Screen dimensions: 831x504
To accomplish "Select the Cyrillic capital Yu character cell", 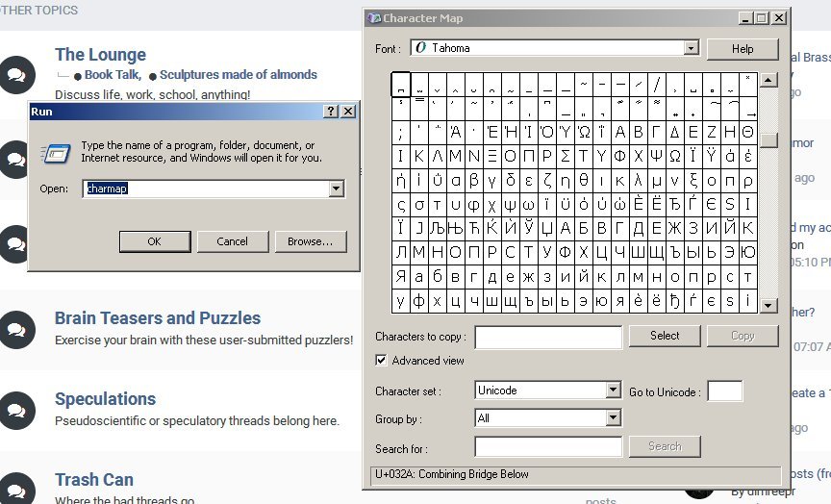I will click(747, 253).
